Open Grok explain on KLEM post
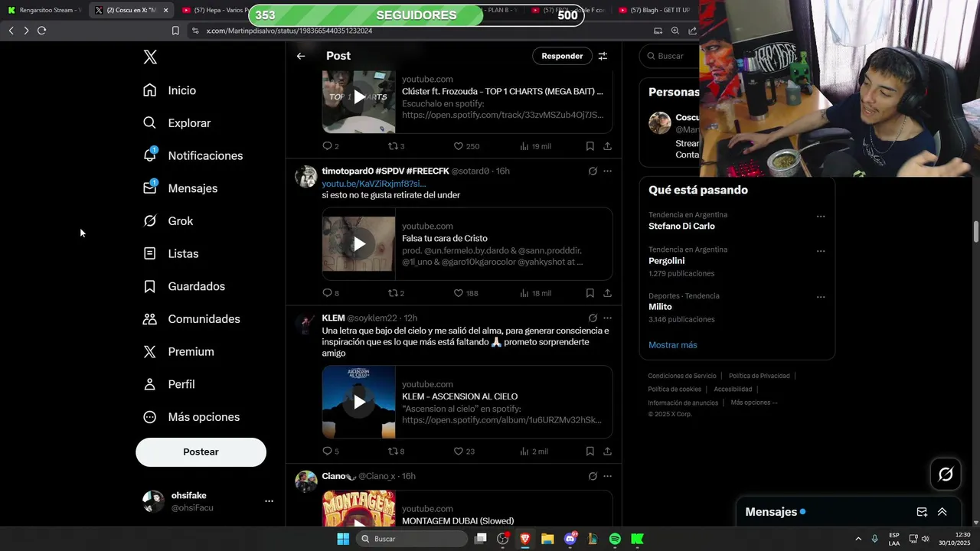Viewport: 980px width, 551px height. [x=593, y=318]
